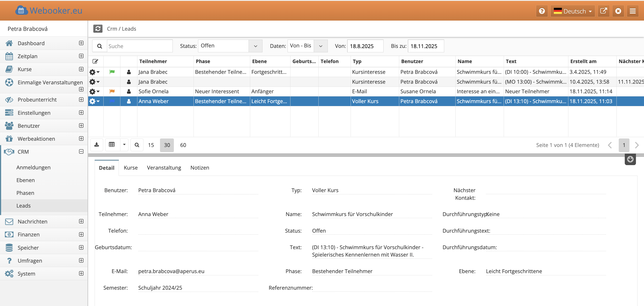Collapse detail panel with down-arrow circle icon
The image size is (644, 306).
(630, 159)
